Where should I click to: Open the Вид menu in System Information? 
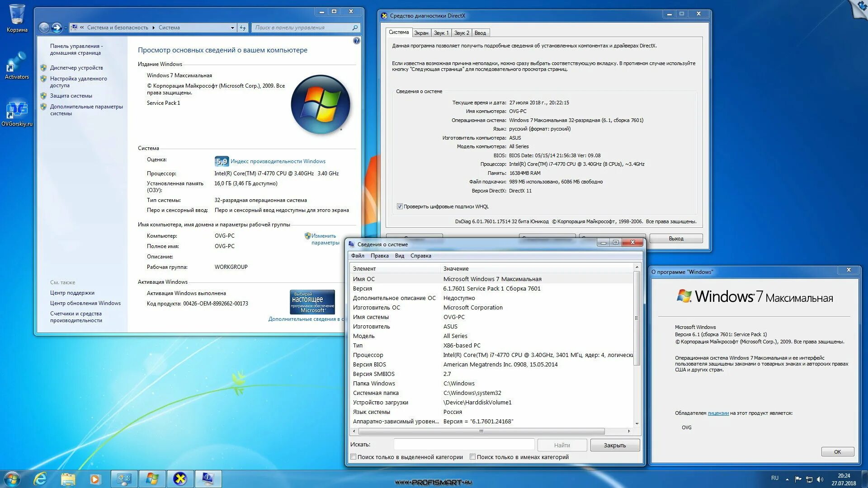pyautogui.click(x=399, y=256)
